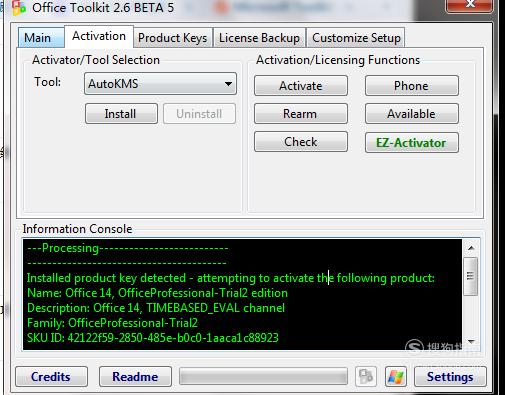Go to Customize Setup tab

coord(356,38)
